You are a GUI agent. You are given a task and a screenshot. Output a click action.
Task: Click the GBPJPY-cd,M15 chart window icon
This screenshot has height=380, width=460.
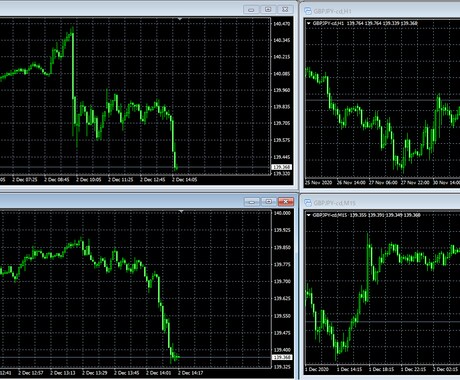(x=308, y=203)
